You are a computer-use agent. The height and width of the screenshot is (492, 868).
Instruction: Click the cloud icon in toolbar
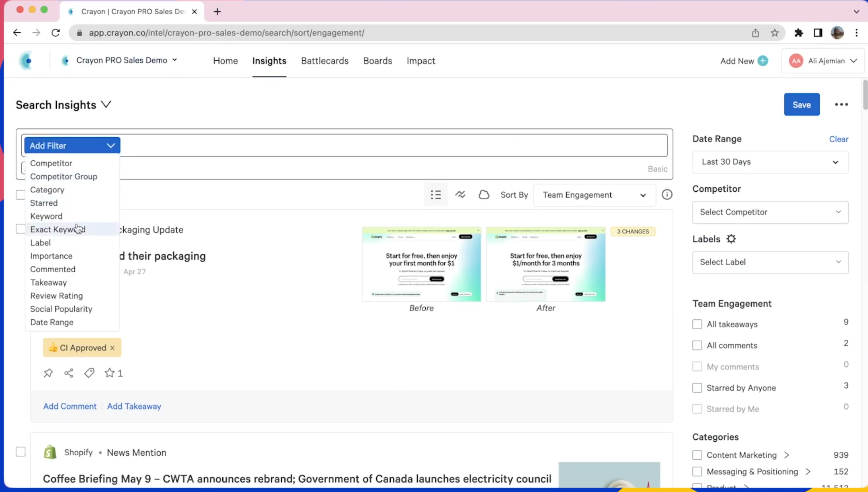(x=483, y=195)
